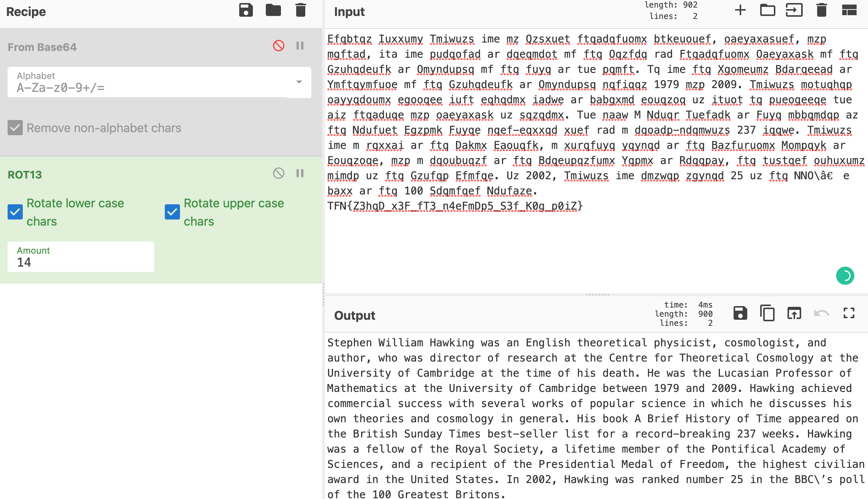Viewport: 868px width, 499px height.
Task: Edit the ROT13 Amount field
Action: (x=80, y=262)
